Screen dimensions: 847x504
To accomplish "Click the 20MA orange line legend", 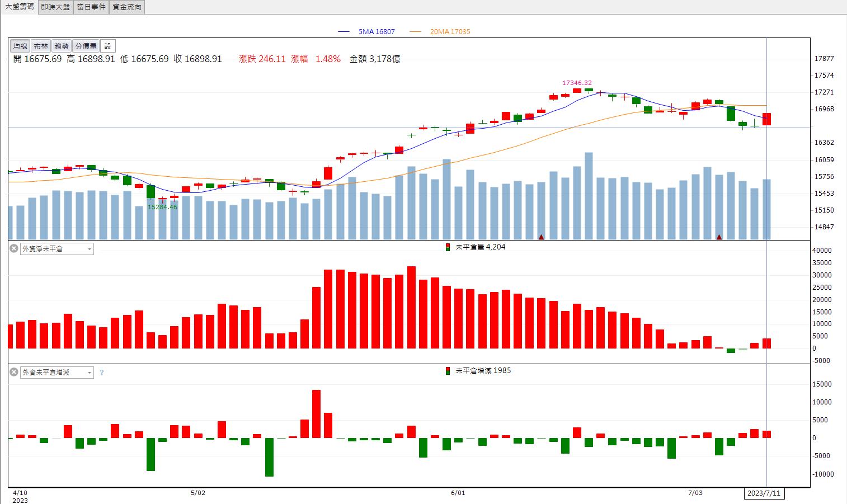I will pos(440,32).
